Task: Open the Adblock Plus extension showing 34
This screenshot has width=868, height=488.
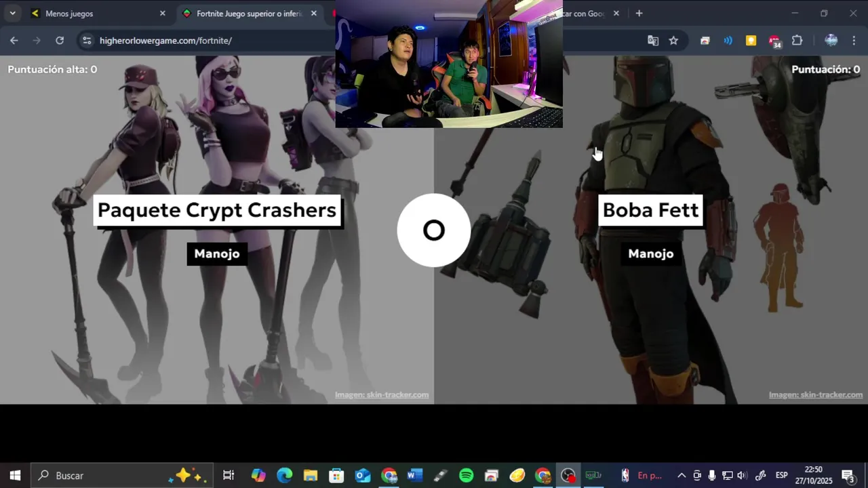Action: 774,41
